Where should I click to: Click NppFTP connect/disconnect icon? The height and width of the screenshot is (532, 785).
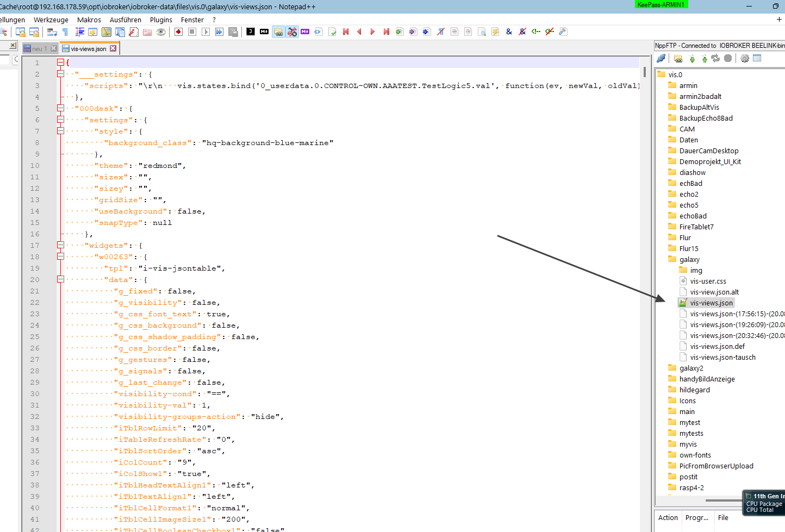point(661,58)
